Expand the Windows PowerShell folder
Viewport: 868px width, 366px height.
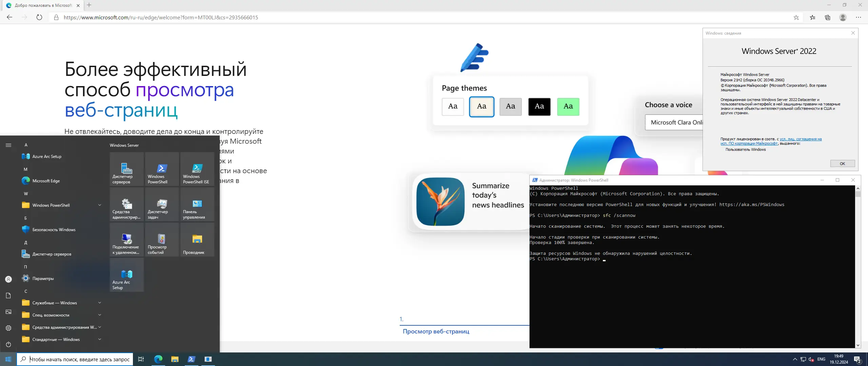point(61,205)
